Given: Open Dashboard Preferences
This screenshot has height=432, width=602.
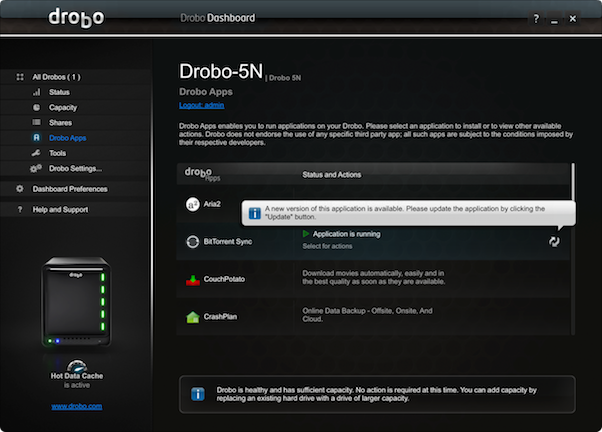Looking at the screenshot, I should pos(70,189).
